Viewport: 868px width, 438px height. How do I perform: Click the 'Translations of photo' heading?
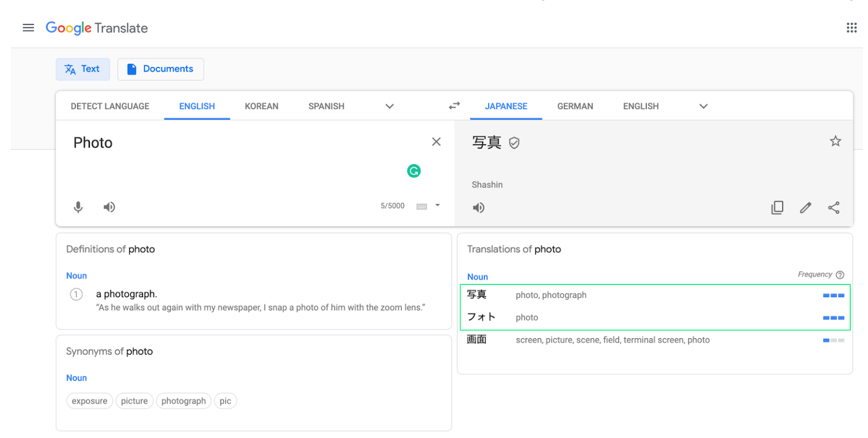point(514,249)
